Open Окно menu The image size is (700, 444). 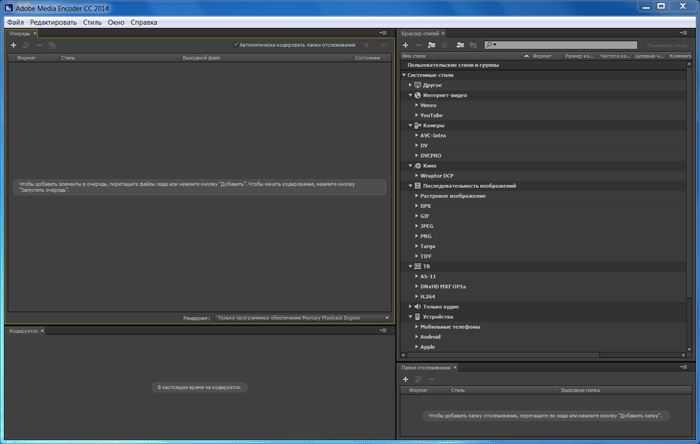coord(116,22)
